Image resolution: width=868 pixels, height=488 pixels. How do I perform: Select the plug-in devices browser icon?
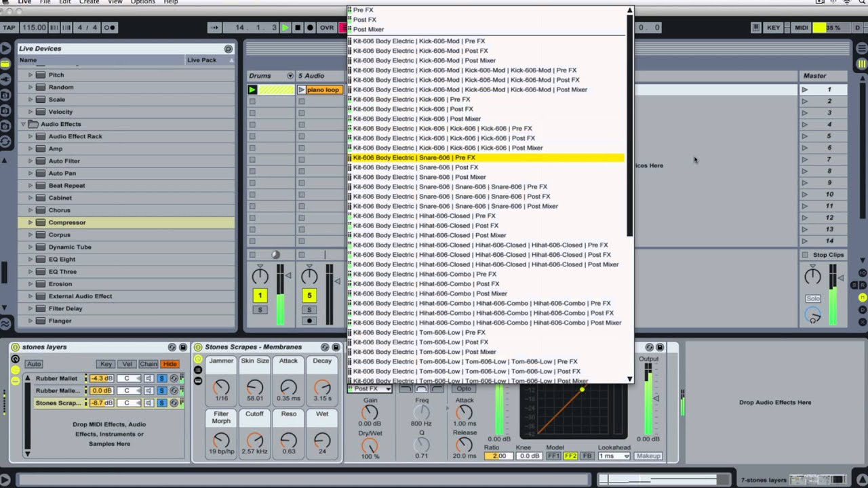(5, 79)
